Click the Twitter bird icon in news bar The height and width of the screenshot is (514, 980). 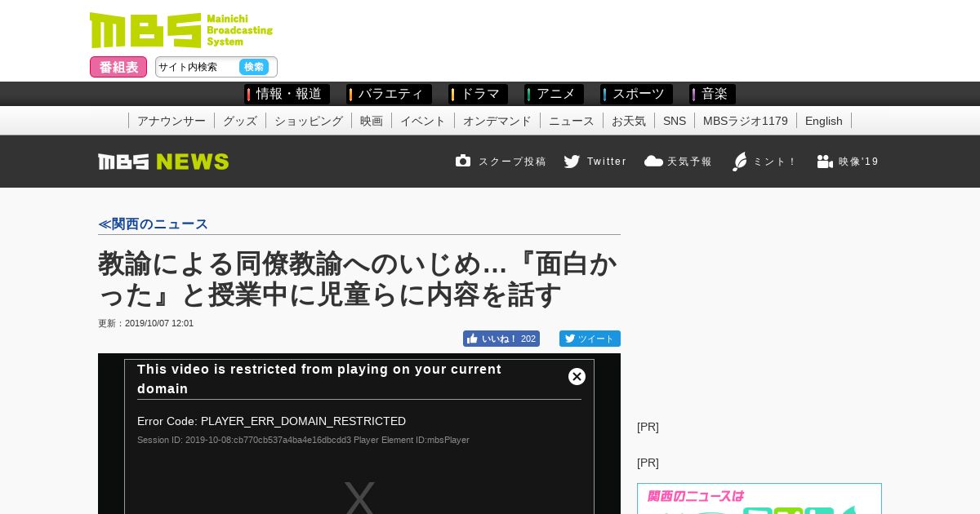(572, 162)
